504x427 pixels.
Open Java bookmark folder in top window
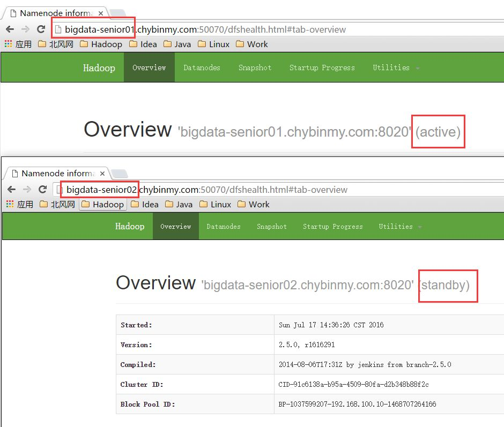[177, 44]
